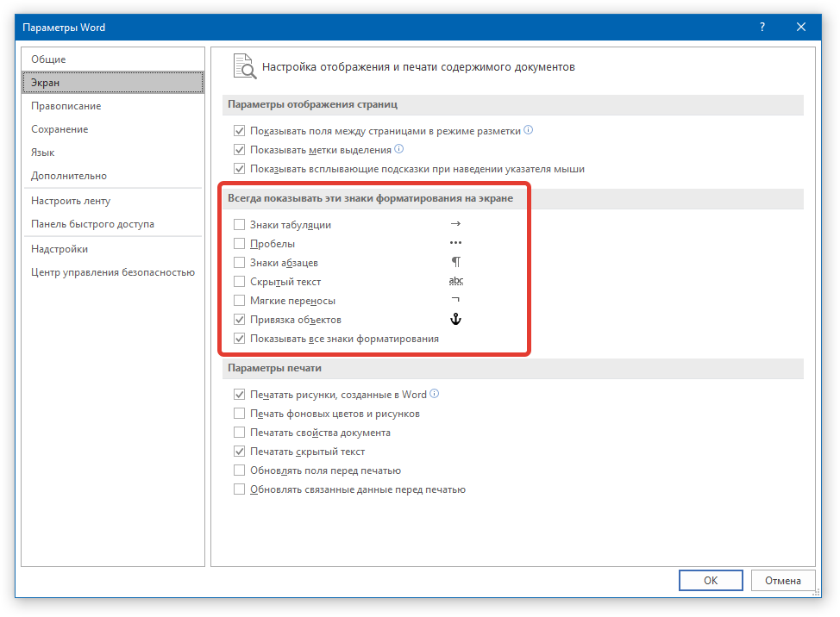The image size is (840, 617).
Task: Click the Параметры Word title text
Action: 64,28
